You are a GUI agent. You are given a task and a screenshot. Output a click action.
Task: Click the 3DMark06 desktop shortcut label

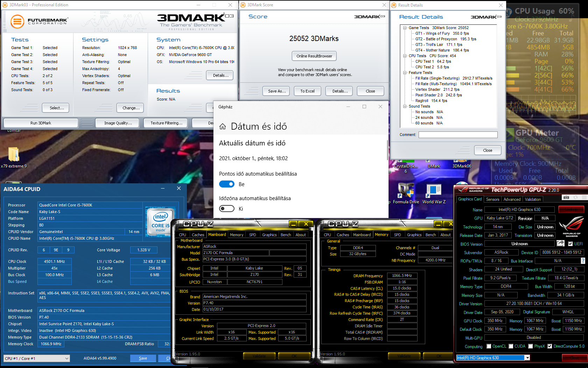(x=462, y=166)
